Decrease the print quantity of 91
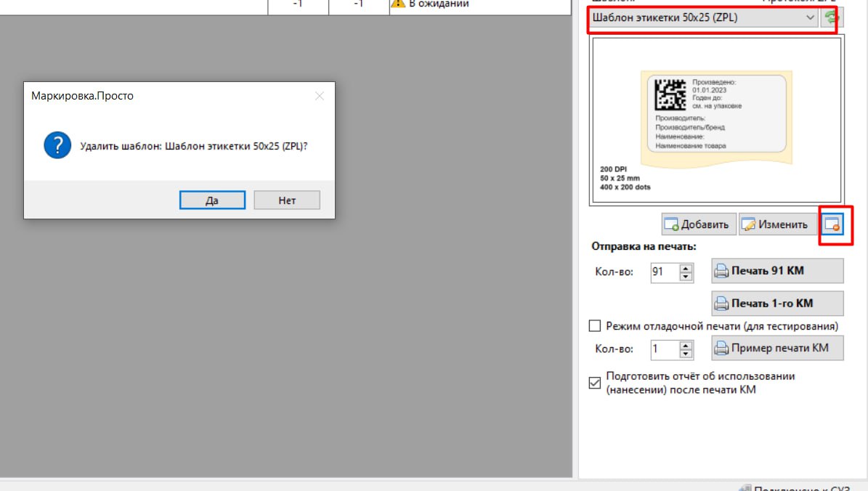Screen dimensions: 868x491 (x=686, y=277)
